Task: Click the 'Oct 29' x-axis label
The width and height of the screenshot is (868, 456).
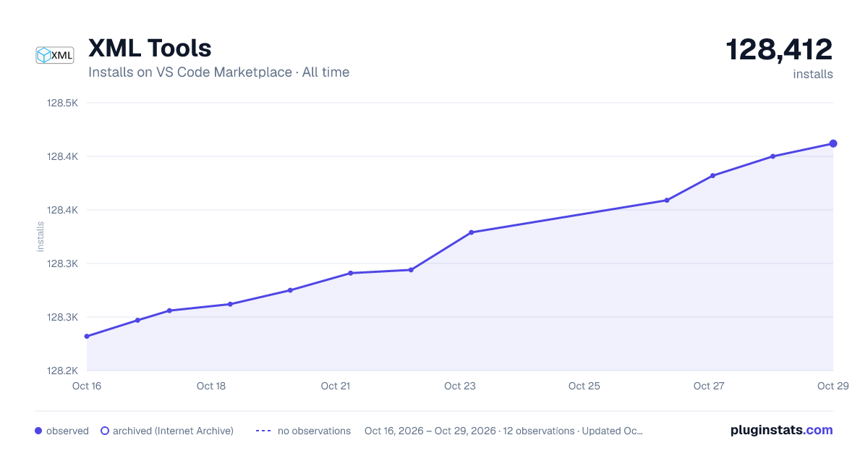Action: (x=833, y=386)
